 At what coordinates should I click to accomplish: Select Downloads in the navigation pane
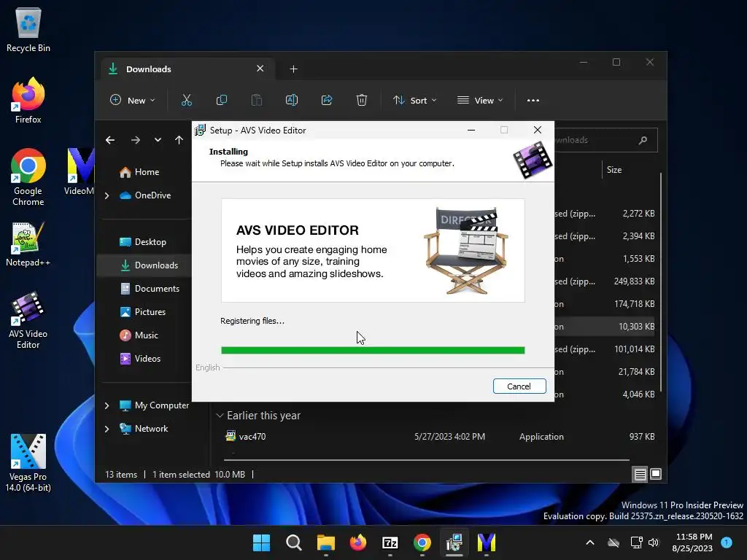[144, 265]
